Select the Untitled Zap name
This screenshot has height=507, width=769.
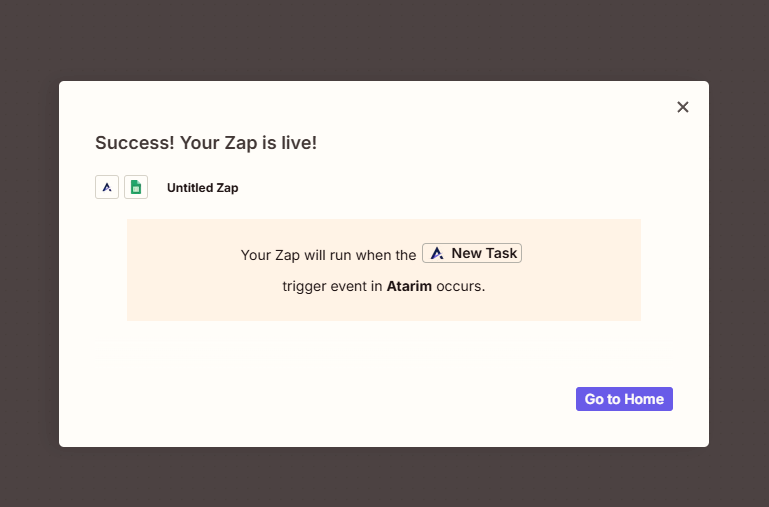pyautogui.click(x=202, y=188)
